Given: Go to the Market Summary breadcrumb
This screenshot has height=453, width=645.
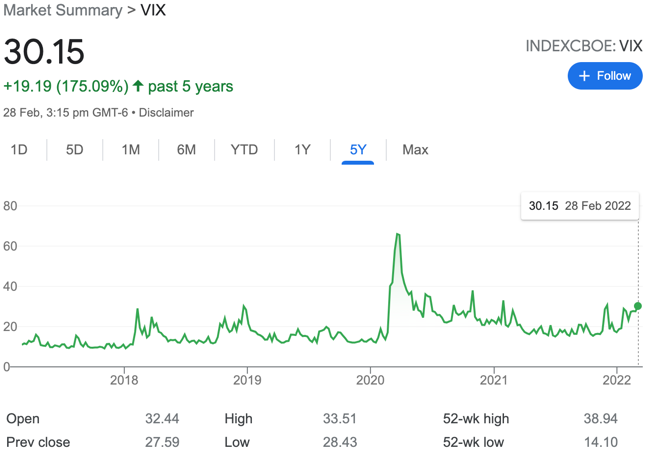Looking at the screenshot, I should coord(63,10).
